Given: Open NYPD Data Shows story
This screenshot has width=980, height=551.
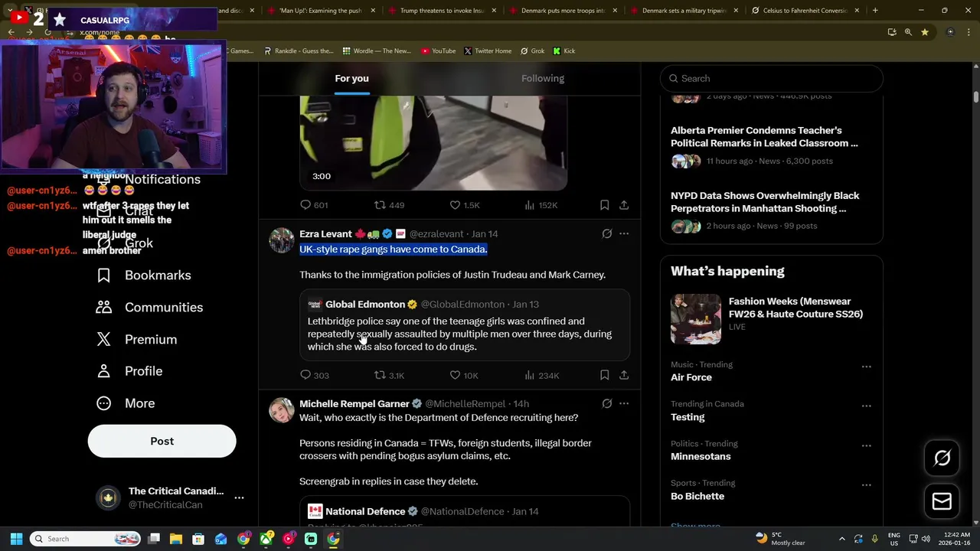Looking at the screenshot, I should 765,202.
